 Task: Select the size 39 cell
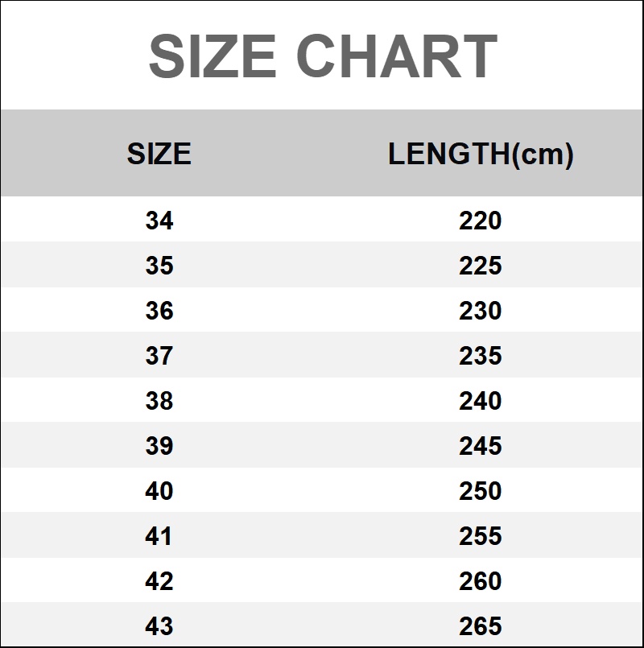coord(159,446)
